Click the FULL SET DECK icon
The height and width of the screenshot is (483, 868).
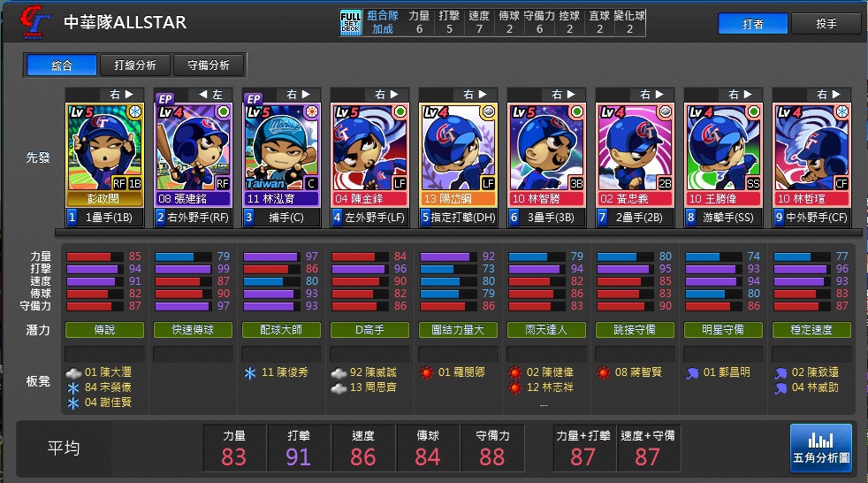pos(350,23)
